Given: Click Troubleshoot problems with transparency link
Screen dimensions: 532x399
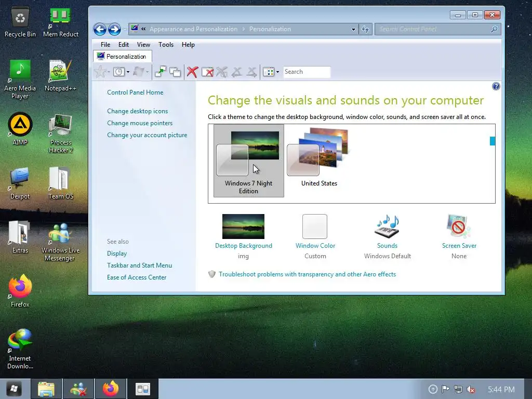Looking at the screenshot, I should [308, 274].
